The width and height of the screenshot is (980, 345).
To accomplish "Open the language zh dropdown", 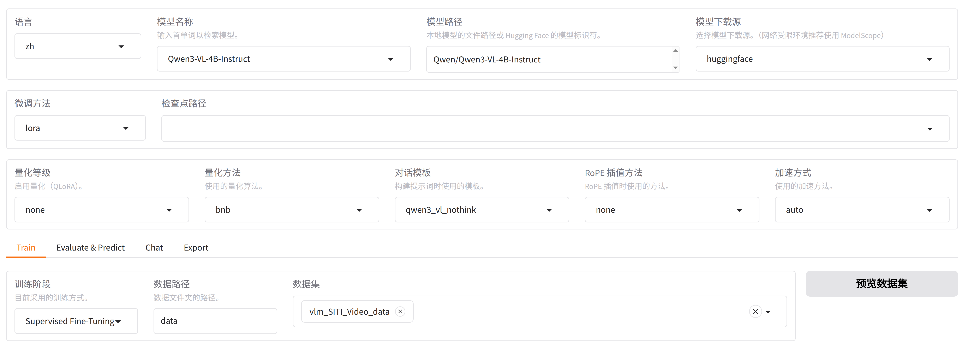I will tap(78, 46).
